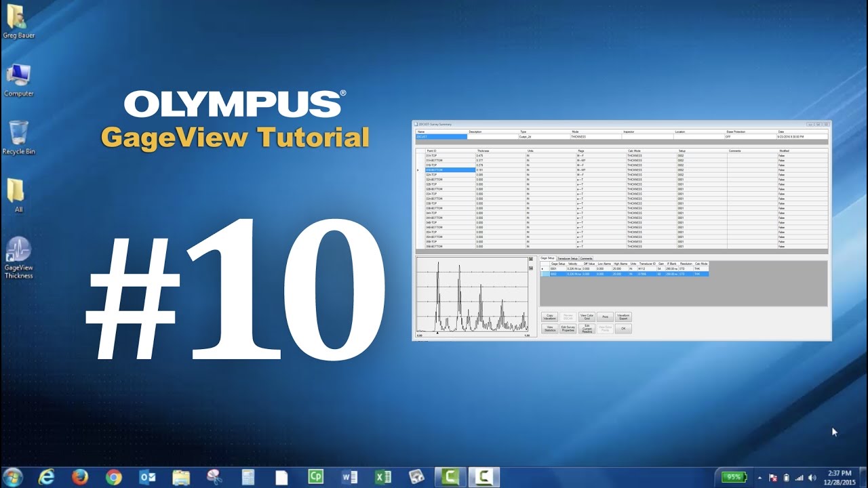Click the waveform display graph

472,296
